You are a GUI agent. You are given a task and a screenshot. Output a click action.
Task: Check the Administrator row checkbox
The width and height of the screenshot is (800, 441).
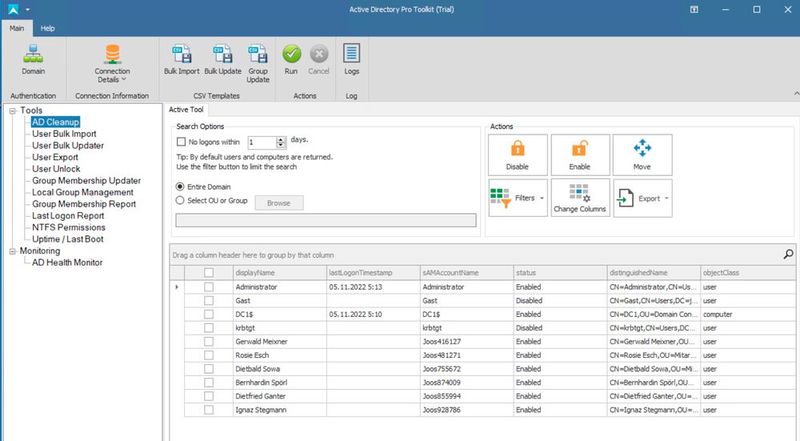[209, 287]
